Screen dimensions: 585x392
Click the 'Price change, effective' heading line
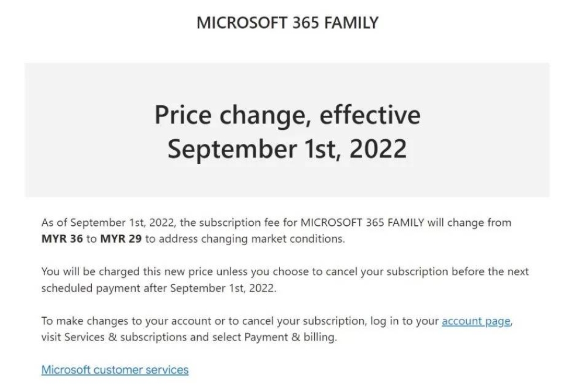click(x=287, y=115)
